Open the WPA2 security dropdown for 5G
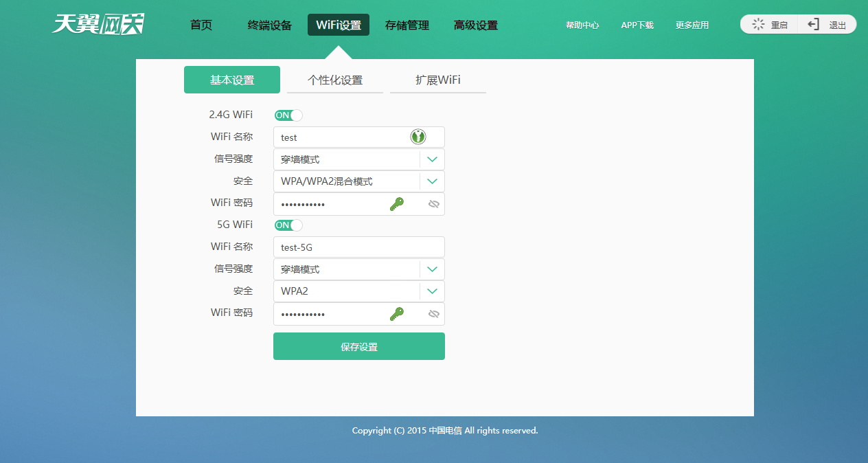The height and width of the screenshot is (463, 868). pos(359,291)
